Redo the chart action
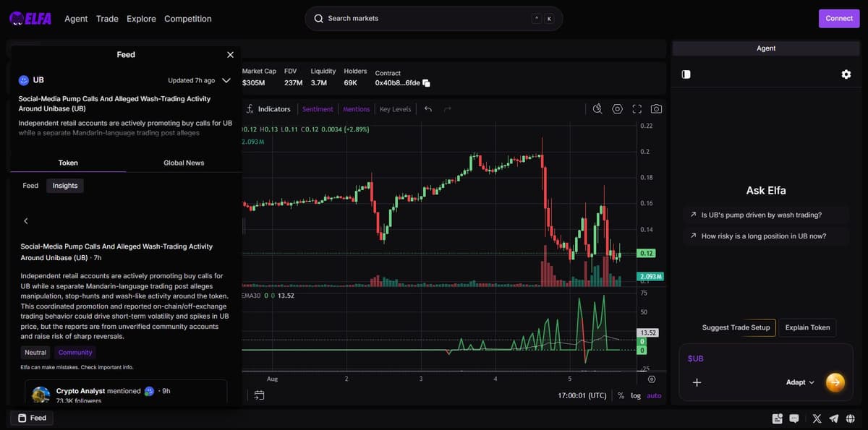Screen dimensions: 868x430 (448, 109)
